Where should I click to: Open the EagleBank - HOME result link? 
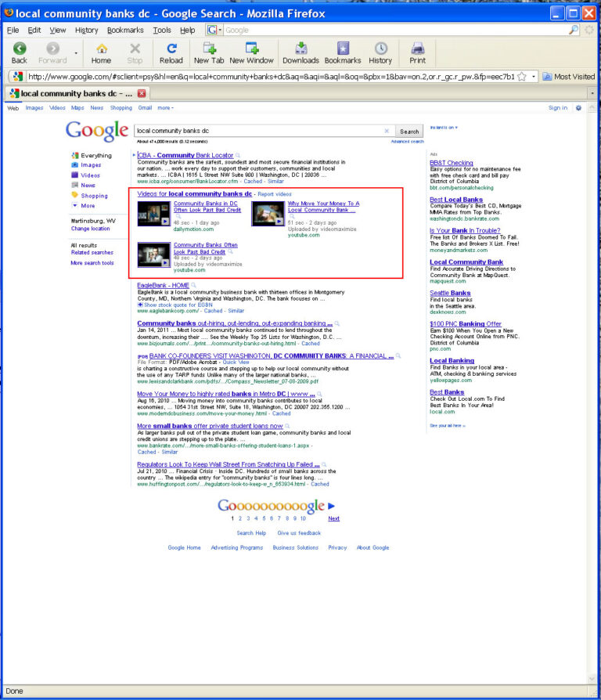(164, 285)
